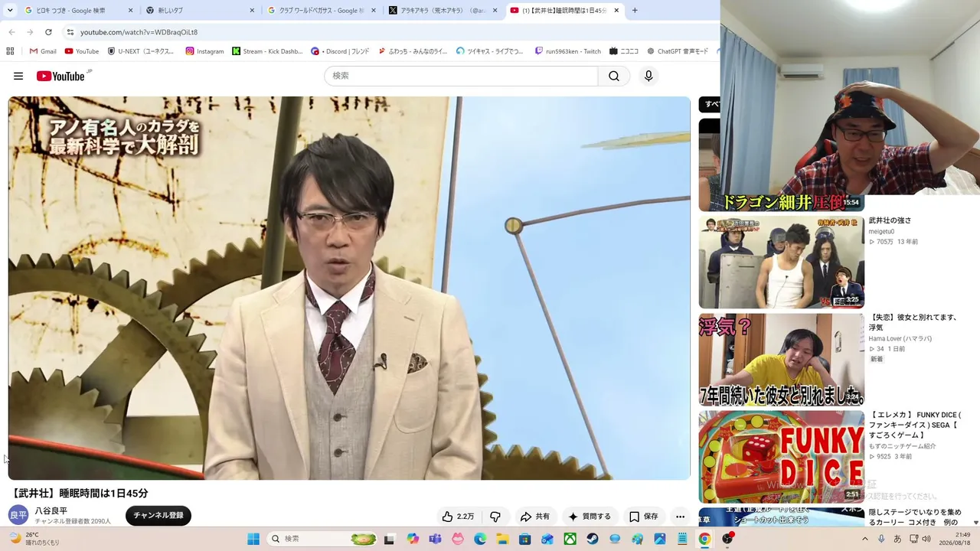Click the Windows taskbar search box
The height and width of the screenshot is (551, 980).
[x=323, y=539]
